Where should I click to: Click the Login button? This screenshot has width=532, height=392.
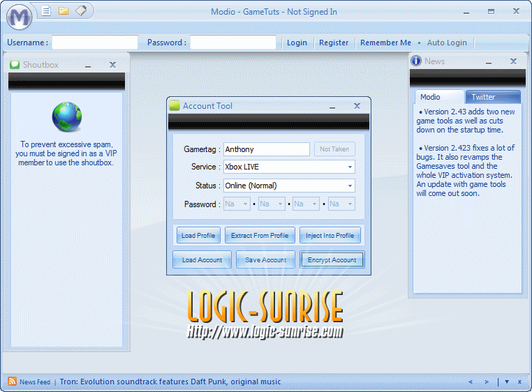coord(297,43)
